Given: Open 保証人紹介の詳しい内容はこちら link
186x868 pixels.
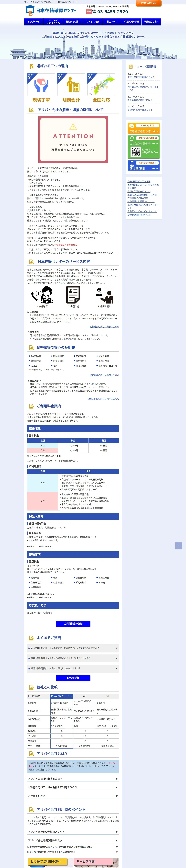Looking at the screenshot, I should 103,399.
